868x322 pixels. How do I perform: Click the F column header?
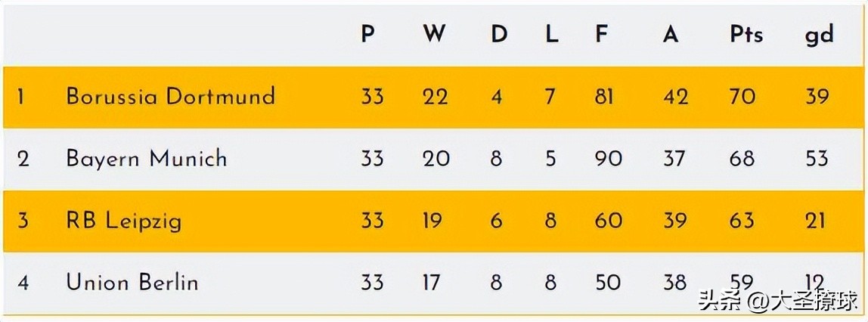(602, 35)
